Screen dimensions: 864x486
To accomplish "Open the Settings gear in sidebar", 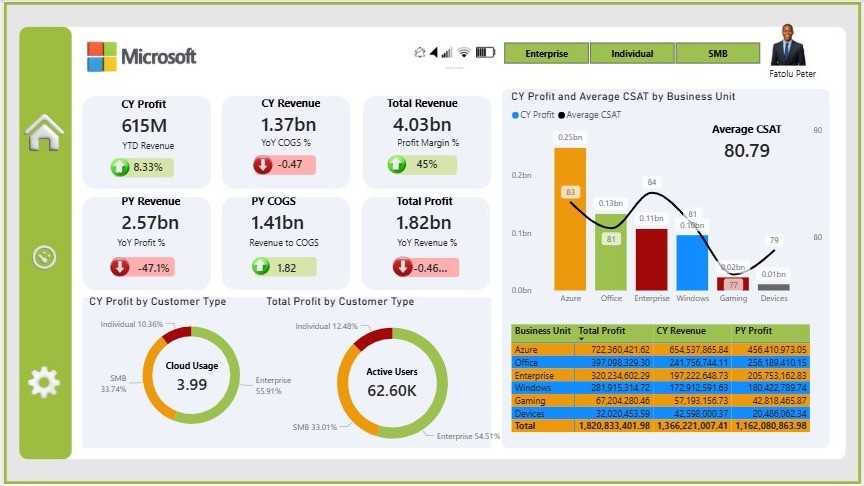I will (44, 382).
